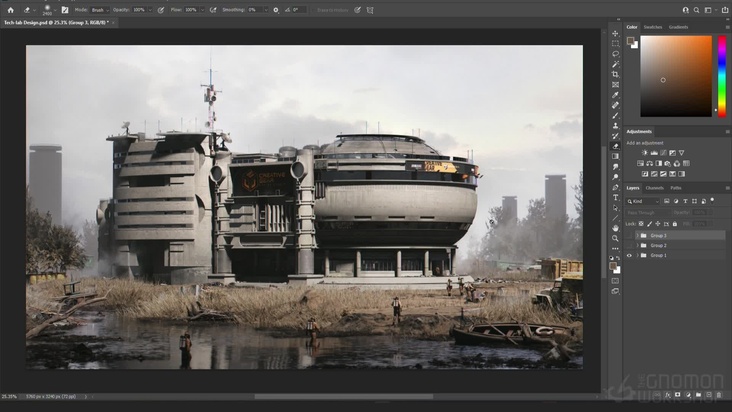Select the Pen tool
Screen dimensions: 732x412
click(x=616, y=187)
